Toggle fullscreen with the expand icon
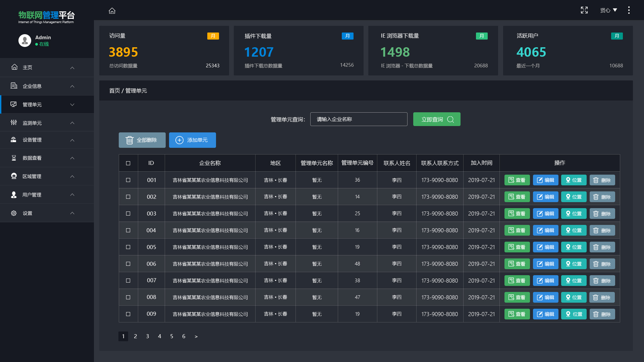The width and height of the screenshot is (644, 362). click(584, 10)
